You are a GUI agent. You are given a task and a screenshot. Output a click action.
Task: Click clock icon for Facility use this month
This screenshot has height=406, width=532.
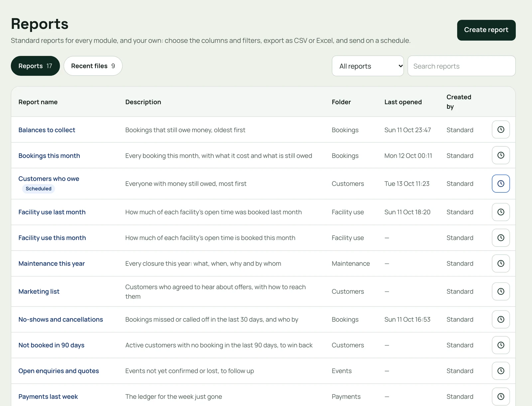click(501, 238)
